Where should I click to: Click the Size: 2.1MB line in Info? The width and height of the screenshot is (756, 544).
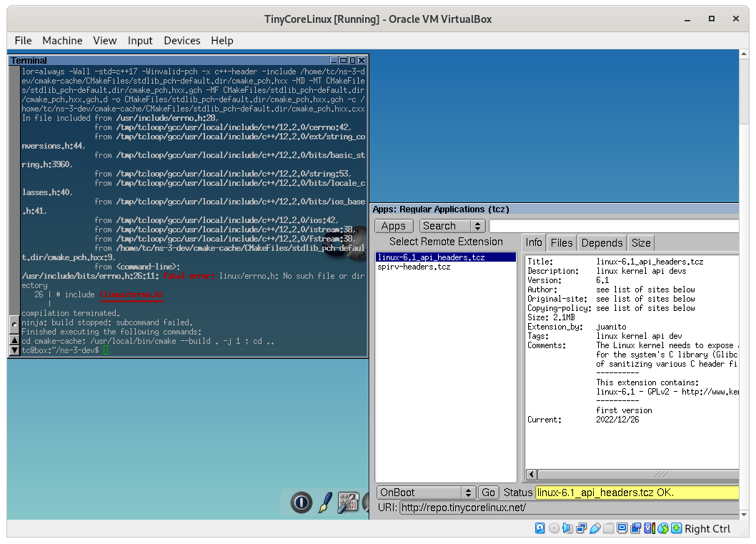[x=551, y=317]
